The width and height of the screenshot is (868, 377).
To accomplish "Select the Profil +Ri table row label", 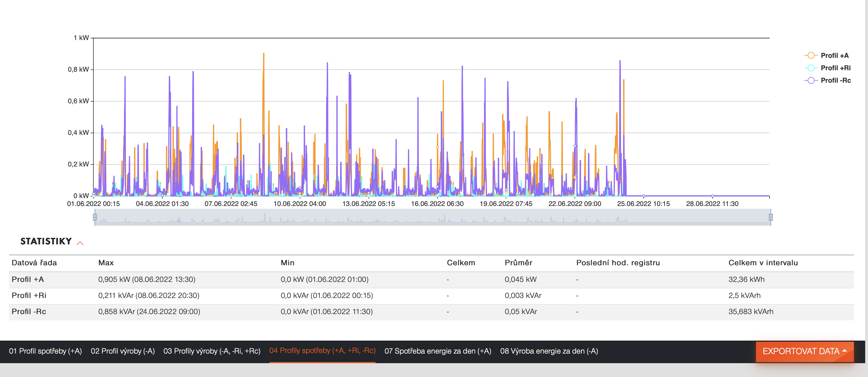I will (29, 295).
